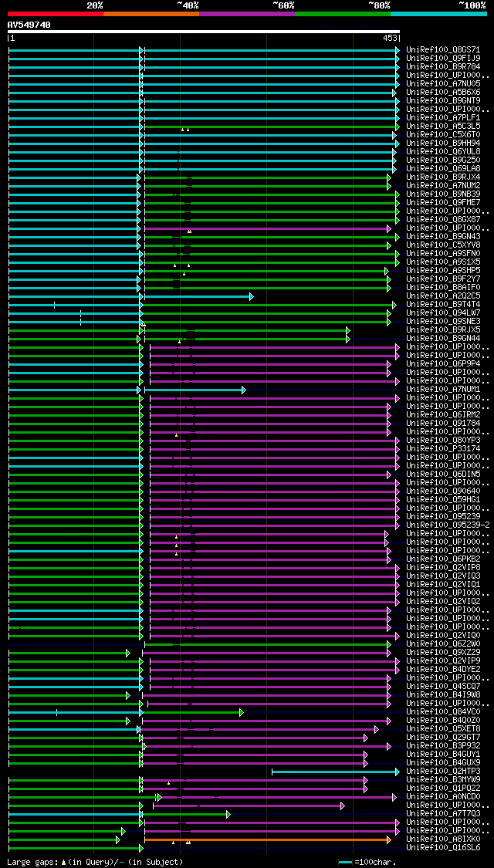Select the UniRef100_A0NCD0 label
The image size is (494, 868).
[443, 796]
